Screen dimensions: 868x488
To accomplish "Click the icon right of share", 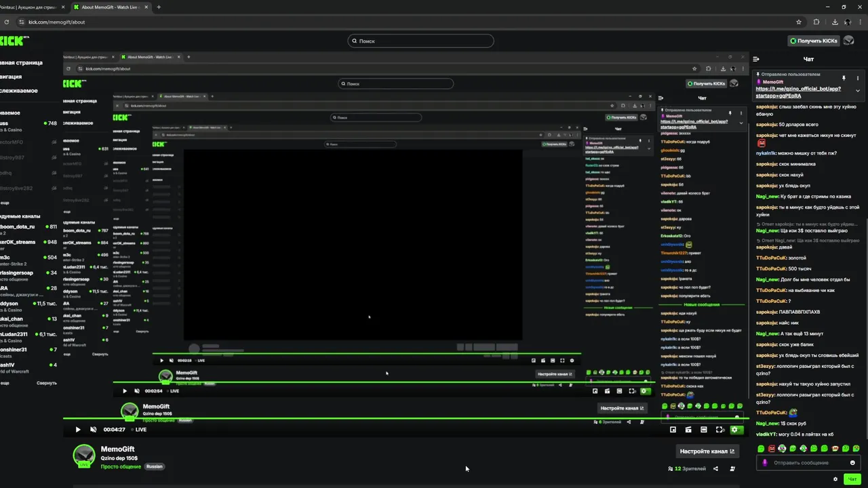I will (732, 468).
